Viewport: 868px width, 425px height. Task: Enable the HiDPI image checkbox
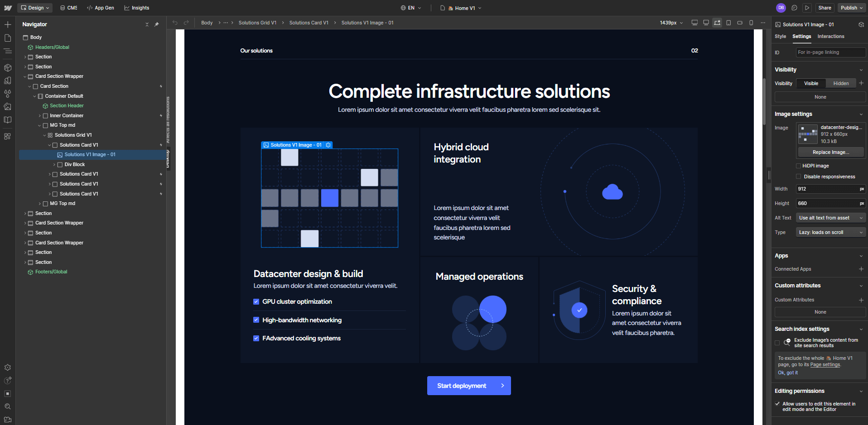pos(799,166)
